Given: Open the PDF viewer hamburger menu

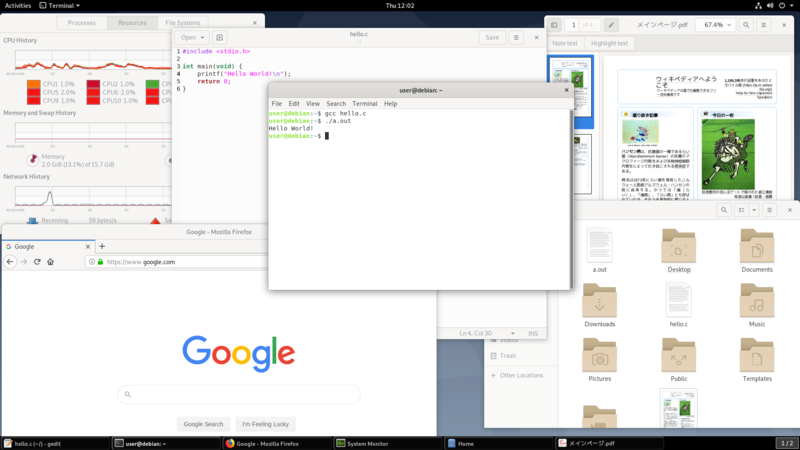Looking at the screenshot, I should click(764, 24).
